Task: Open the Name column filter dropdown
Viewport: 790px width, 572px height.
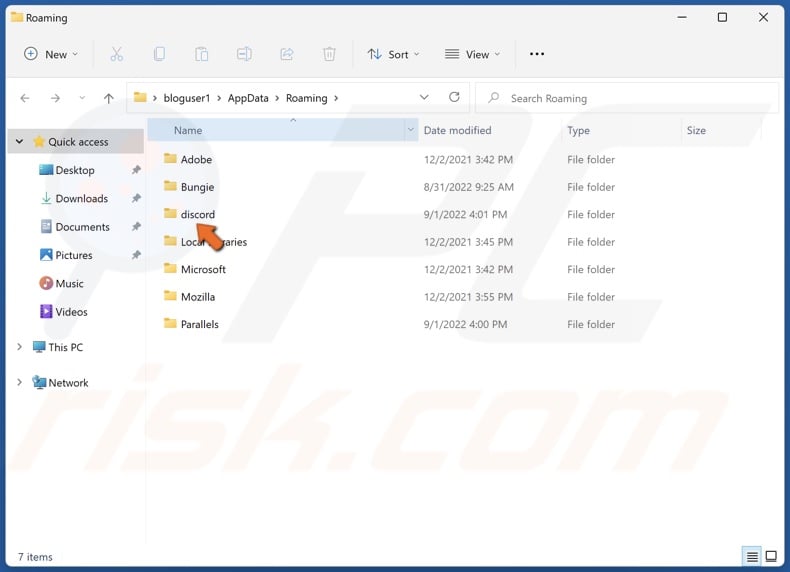Action: (411, 130)
